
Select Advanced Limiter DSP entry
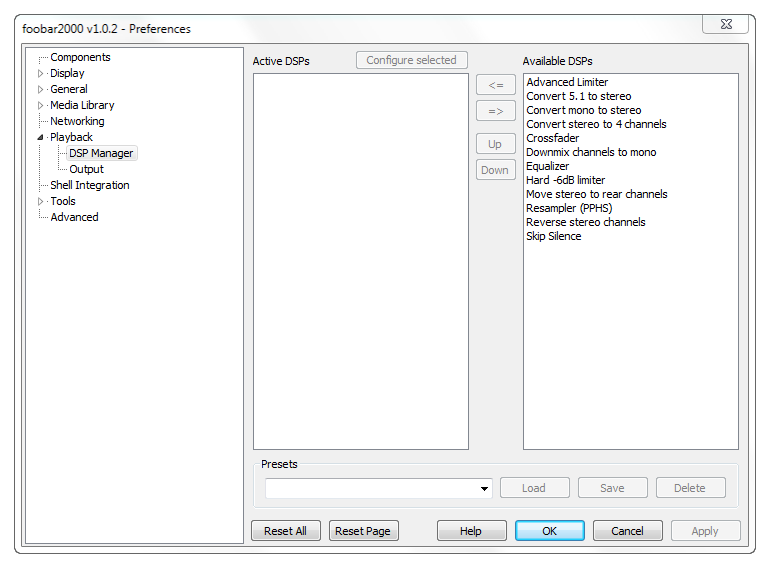(x=567, y=82)
